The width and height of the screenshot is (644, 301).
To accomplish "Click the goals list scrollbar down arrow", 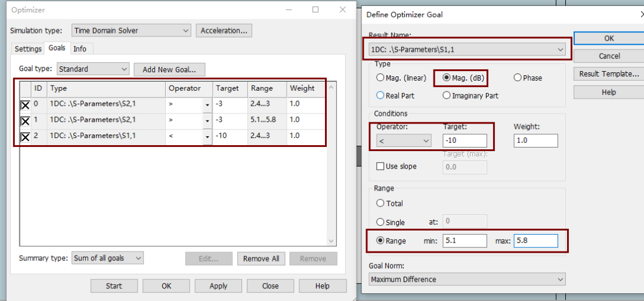I will click(x=332, y=241).
